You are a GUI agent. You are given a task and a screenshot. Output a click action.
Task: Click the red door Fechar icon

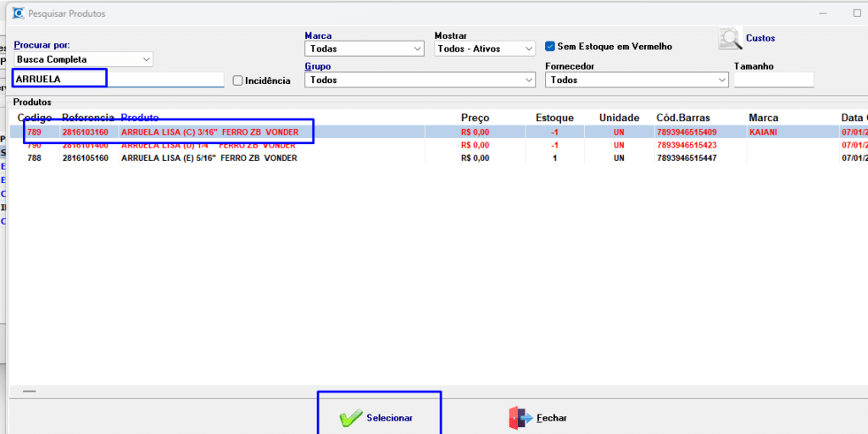(x=518, y=418)
